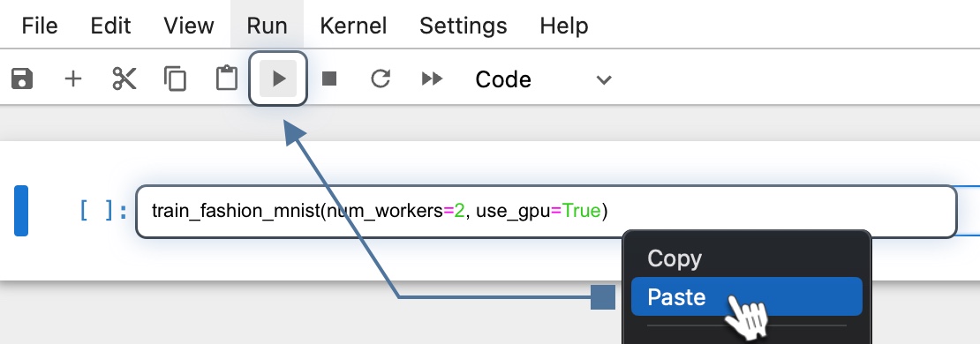The height and width of the screenshot is (344, 980).
Task: Open the Kernel menu
Action: pos(353,26)
